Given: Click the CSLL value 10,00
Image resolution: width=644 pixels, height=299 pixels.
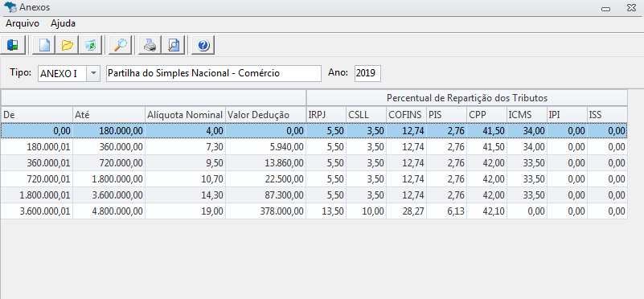Looking at the screenshot, I should (x=367, y=211).
